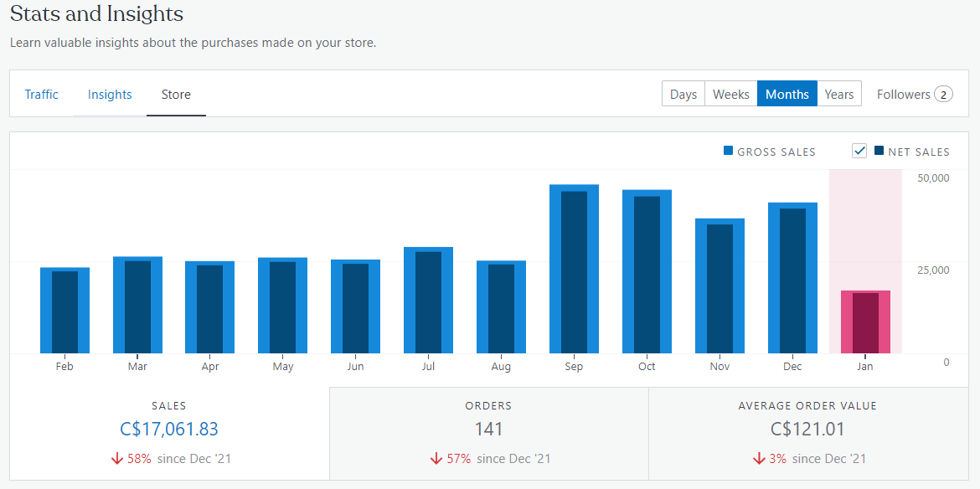Select the Dec bar in chart
The height and width of the screenshot is (489, 980).
(x=792, y=278)
